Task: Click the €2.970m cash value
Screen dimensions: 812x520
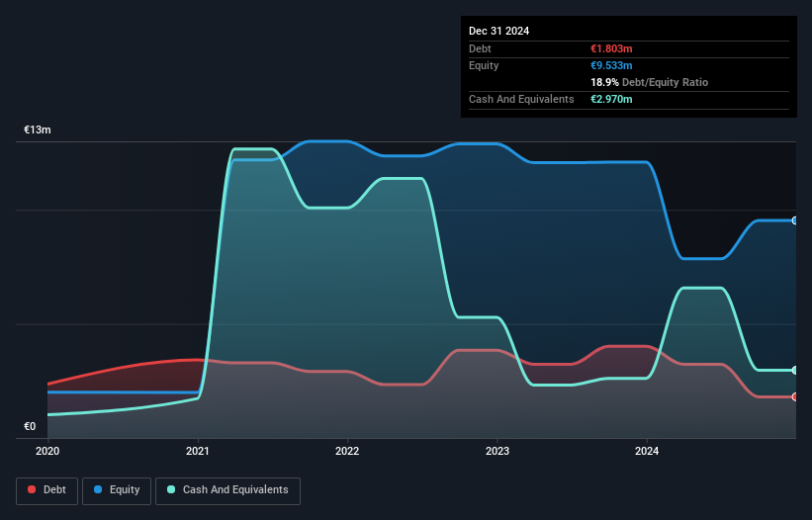Action: (x=611, y=99)
